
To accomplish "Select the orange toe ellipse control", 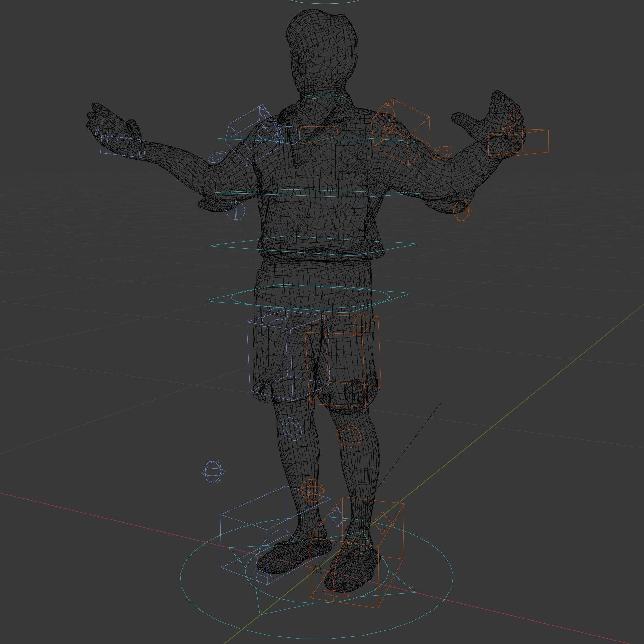I will point(336,593).
